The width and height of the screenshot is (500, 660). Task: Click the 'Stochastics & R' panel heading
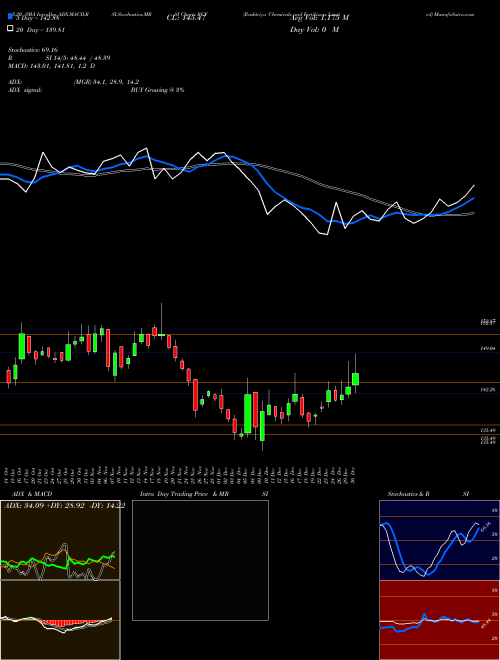coord(408,494)
